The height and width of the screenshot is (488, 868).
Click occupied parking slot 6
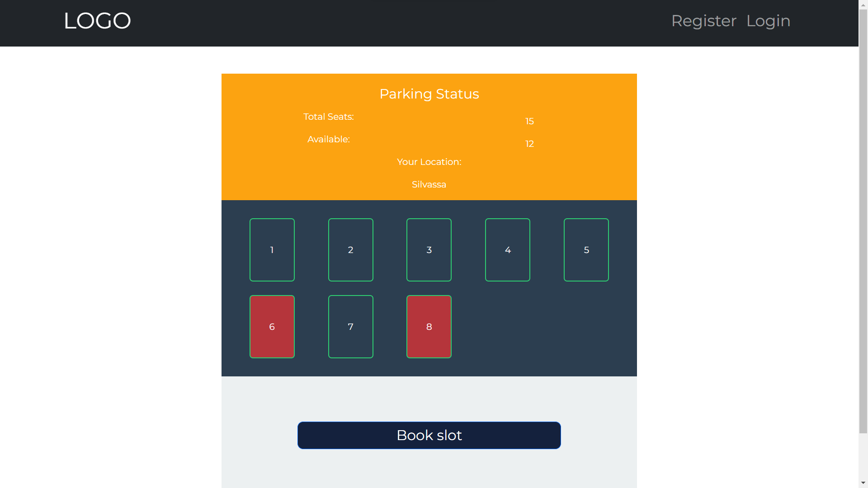272,327
